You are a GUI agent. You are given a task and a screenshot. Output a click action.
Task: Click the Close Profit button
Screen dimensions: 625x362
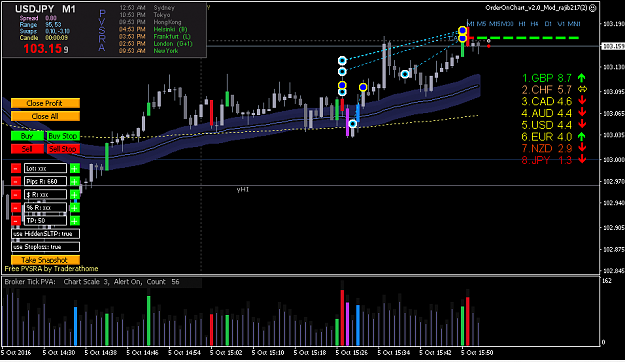point(45,103)
